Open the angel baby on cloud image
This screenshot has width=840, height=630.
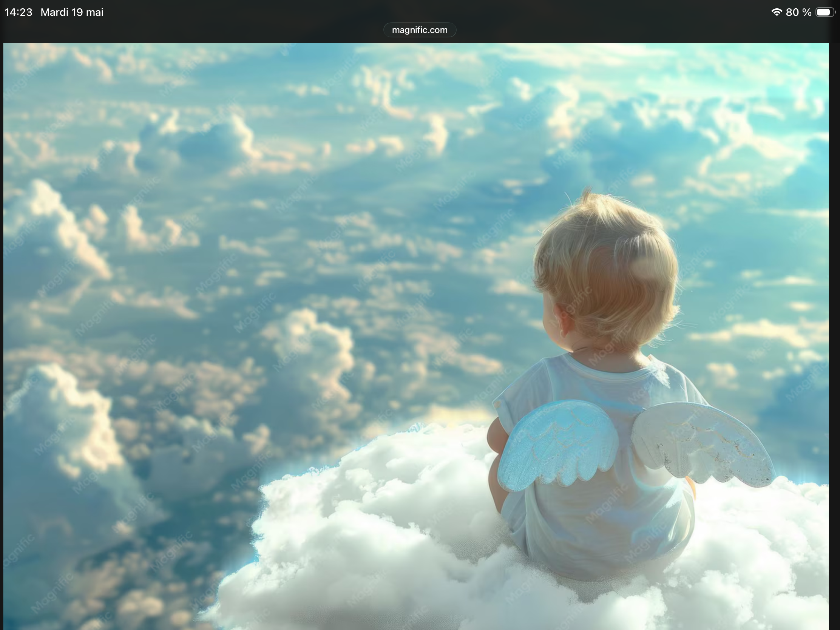click(x=416, y=337)
